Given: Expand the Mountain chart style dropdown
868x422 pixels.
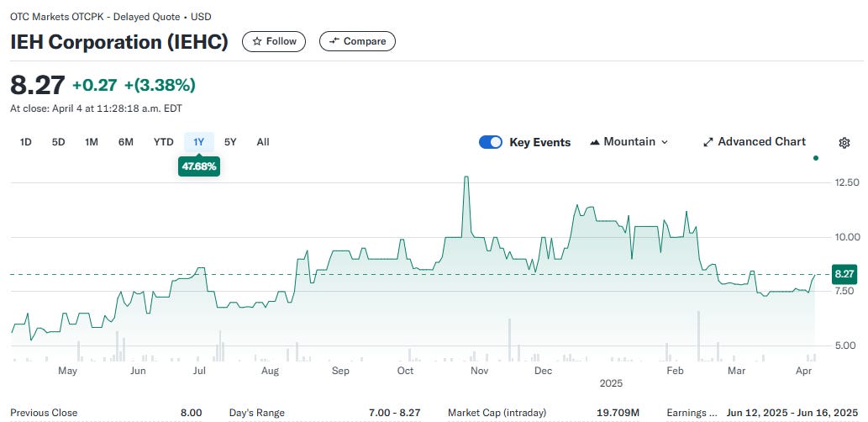Looking at the screenshot, I should coord(629,142).
